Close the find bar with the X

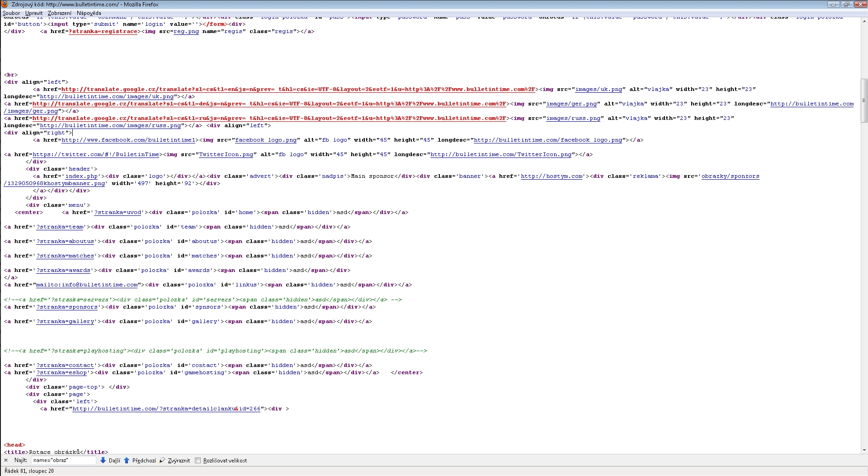[x=6, y=460]
